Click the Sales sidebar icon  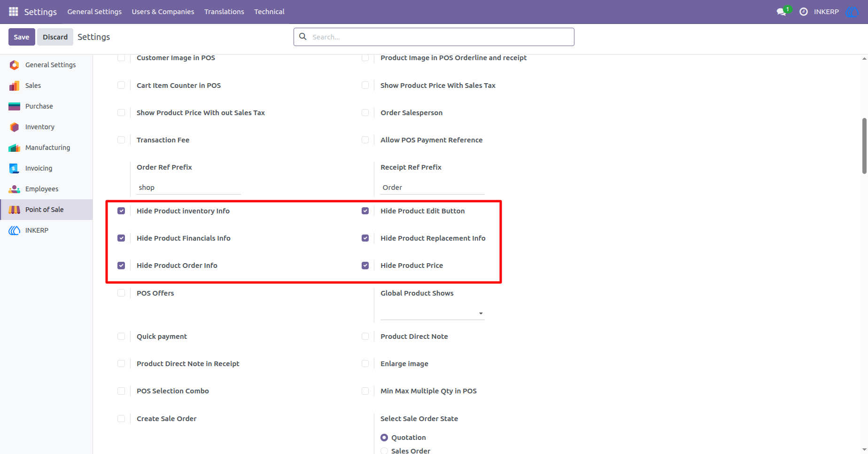(15, 86)
